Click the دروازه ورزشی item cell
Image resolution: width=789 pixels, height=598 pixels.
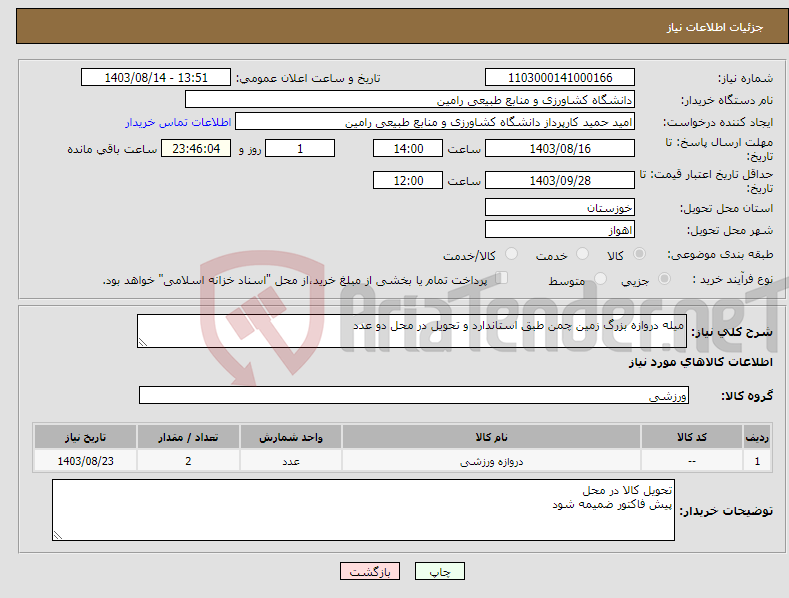(492, 461)
